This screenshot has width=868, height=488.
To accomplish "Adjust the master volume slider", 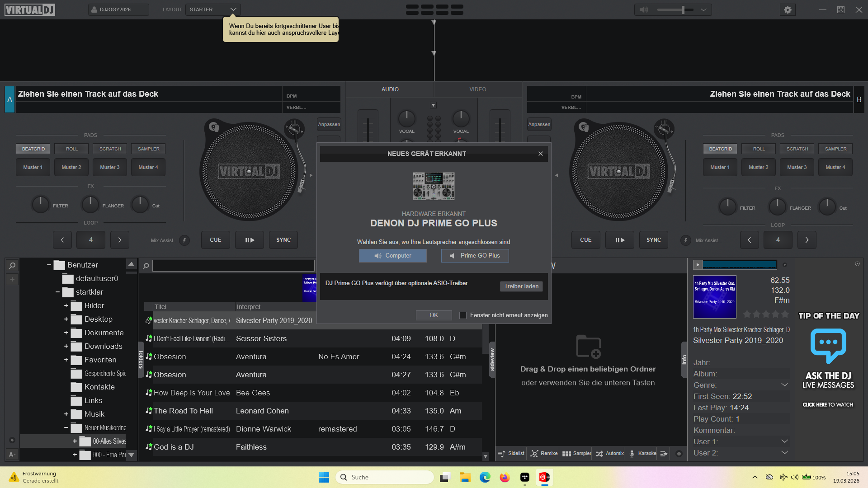I will point(683,9).
